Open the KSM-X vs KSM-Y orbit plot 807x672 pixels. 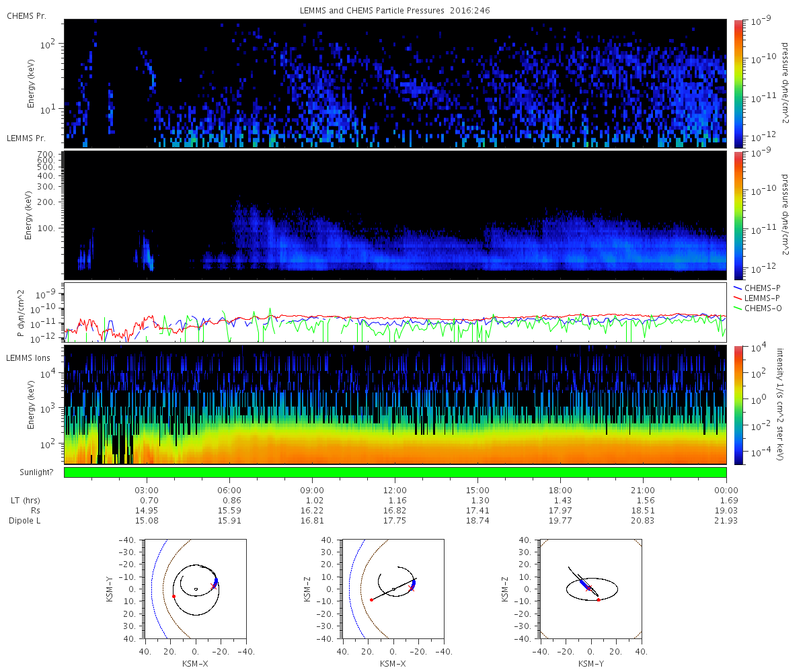[x=195, y=589]
